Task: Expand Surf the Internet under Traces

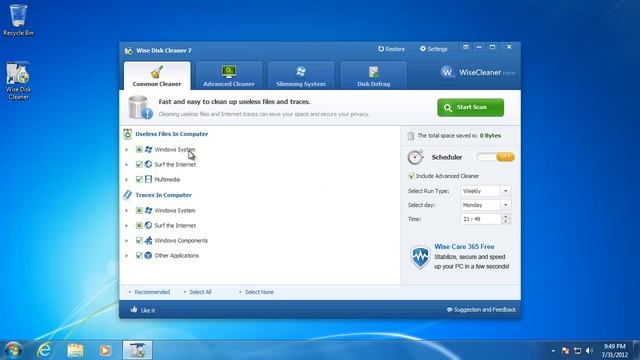Action: click(127, 226)
